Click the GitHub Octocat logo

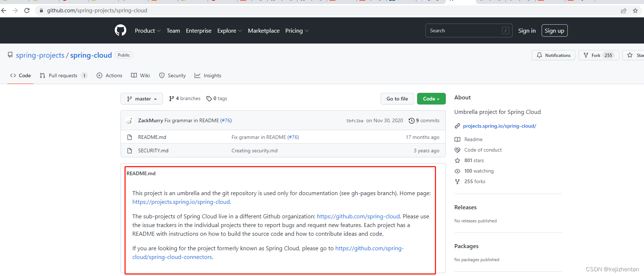121,30
